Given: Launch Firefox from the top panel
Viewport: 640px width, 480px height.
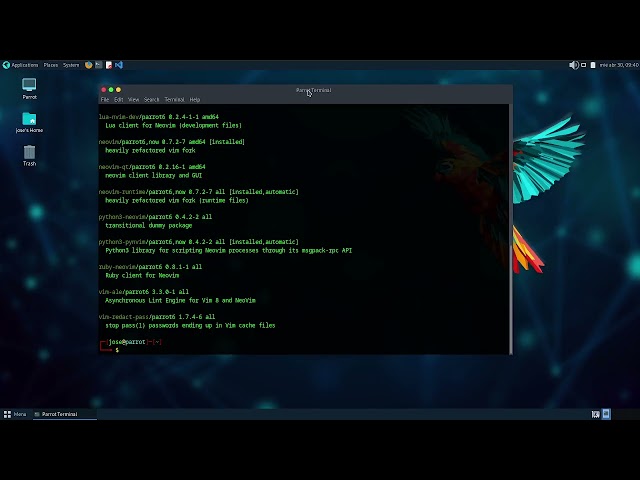Looking at the screenshot, I should [x=89, y=65].
